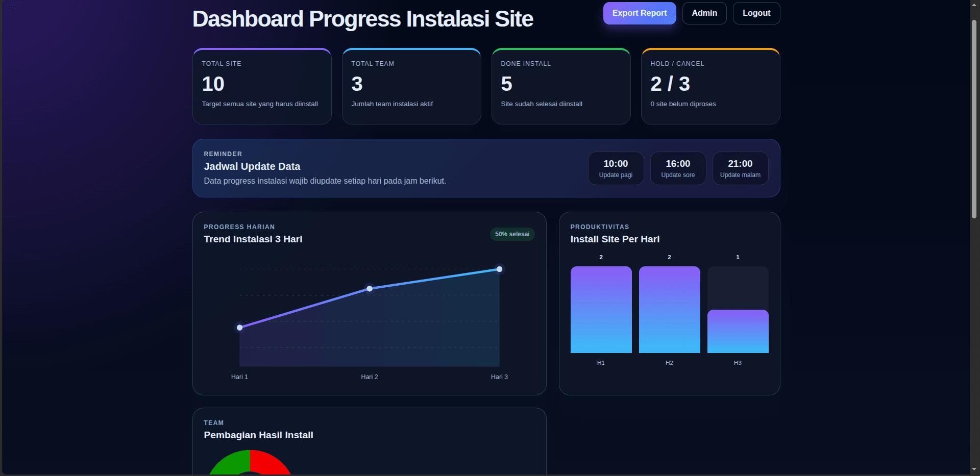Click the Logout button

click(x=756, y=13)
